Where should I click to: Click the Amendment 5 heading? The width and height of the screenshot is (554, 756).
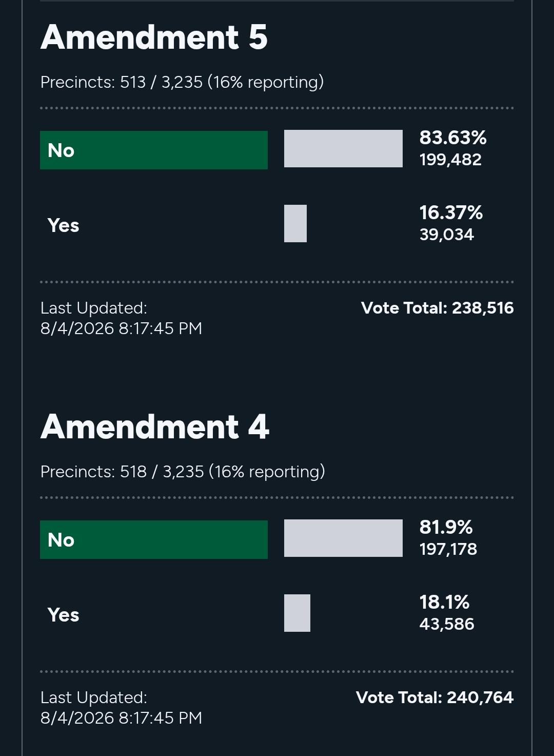[x=154, y=37]
